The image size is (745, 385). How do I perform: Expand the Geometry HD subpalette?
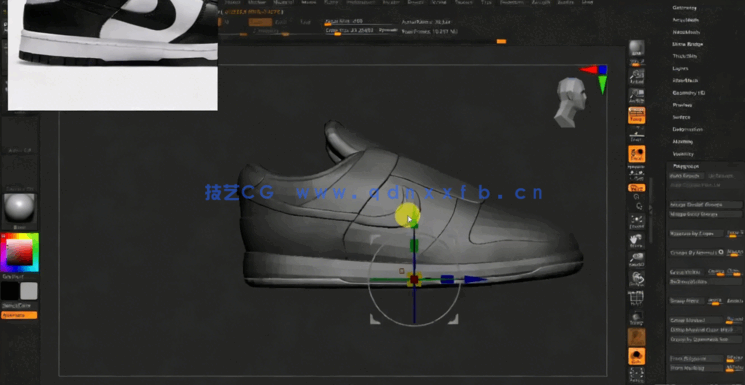(688, 93)
